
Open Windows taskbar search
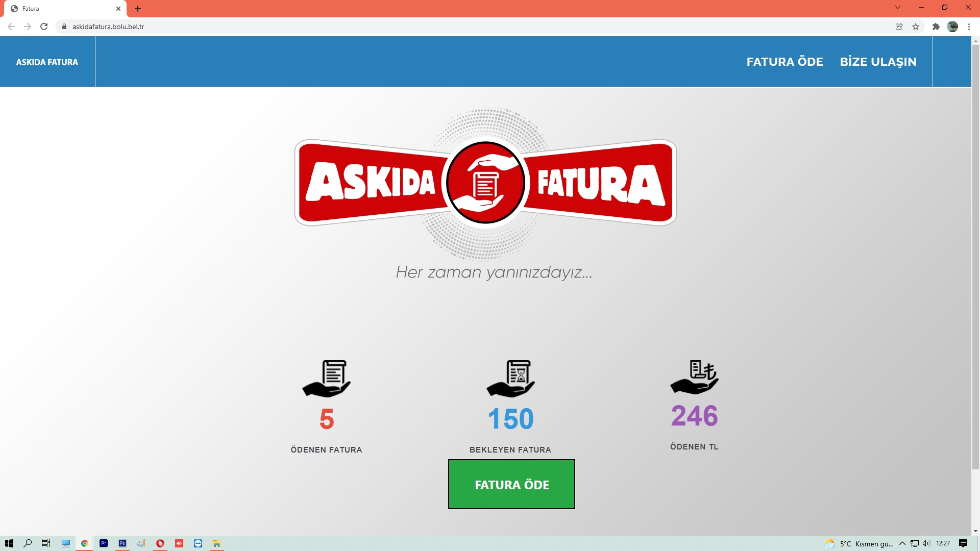(x=28, y=543)
